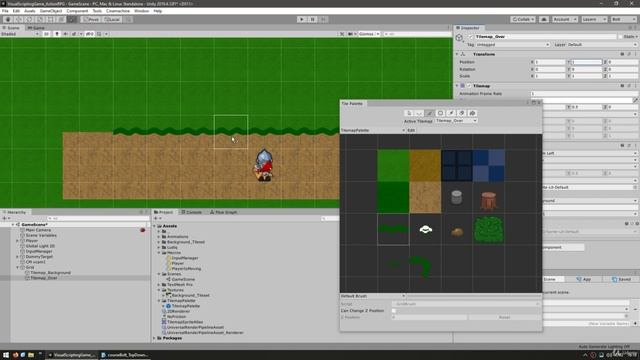The width and height of the screenshot is (640, 360).
Task: Open the Cinemachine menu
Action: click(118, 11)
